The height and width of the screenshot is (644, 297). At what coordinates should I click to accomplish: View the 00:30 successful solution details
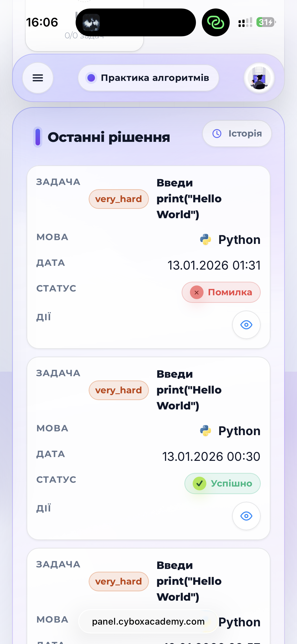[x=246, y=516]
